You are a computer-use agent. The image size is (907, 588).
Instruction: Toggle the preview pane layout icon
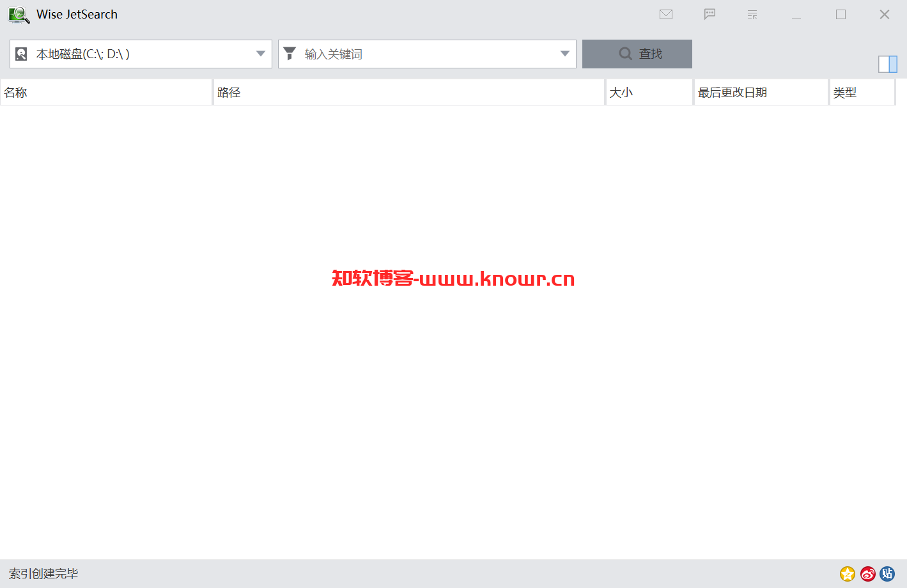888,64
